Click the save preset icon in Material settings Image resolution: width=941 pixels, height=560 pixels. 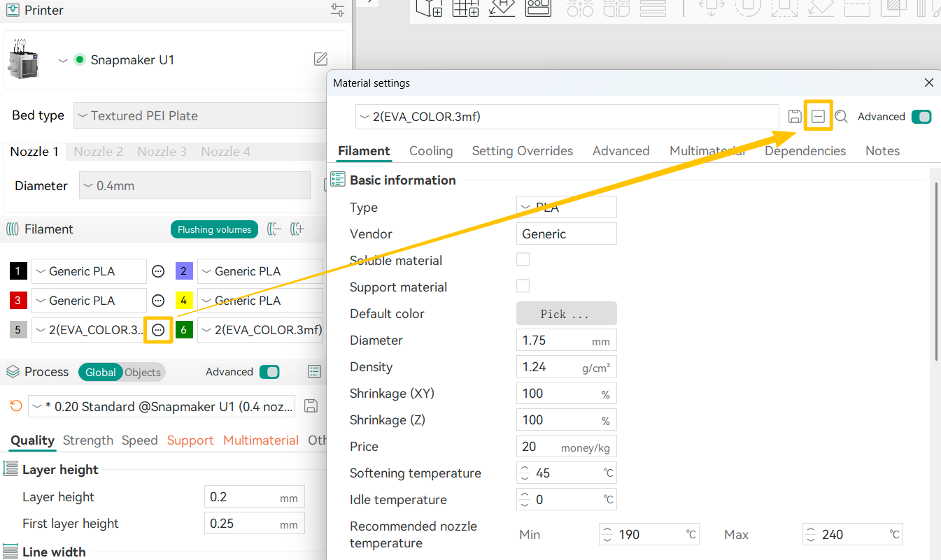795,117
